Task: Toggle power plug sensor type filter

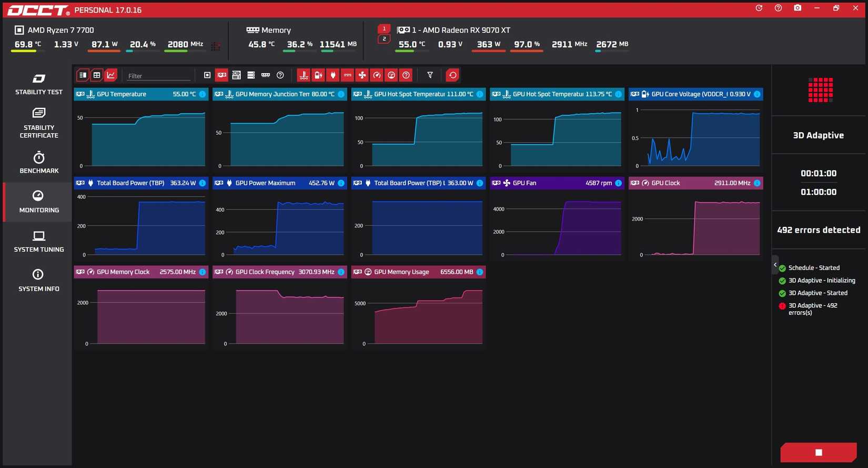Action: (x=333, y=75)
